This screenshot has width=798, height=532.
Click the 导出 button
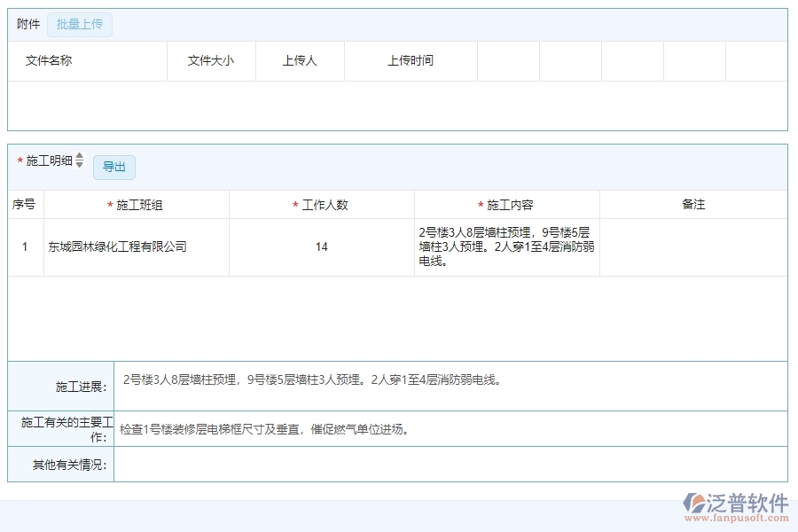[114, 168]
